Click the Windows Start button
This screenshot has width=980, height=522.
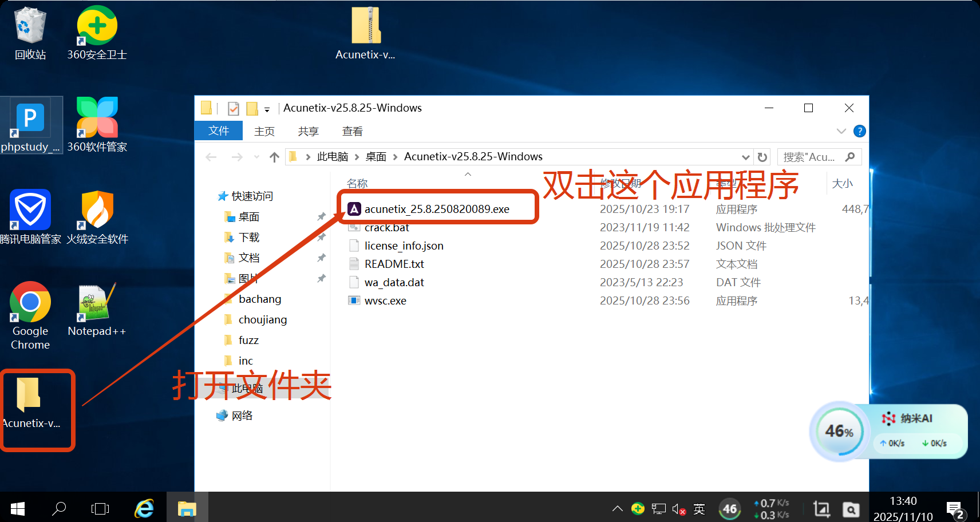coord(18,508)
